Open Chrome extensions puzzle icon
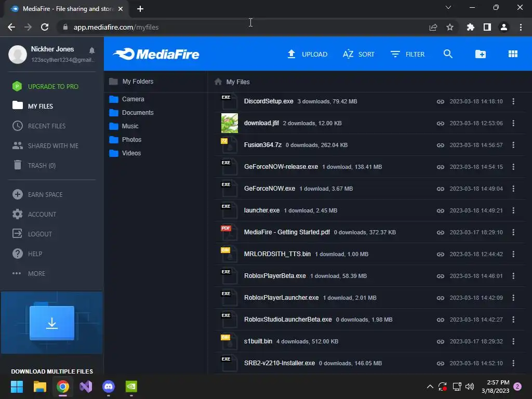 point(470,27)
